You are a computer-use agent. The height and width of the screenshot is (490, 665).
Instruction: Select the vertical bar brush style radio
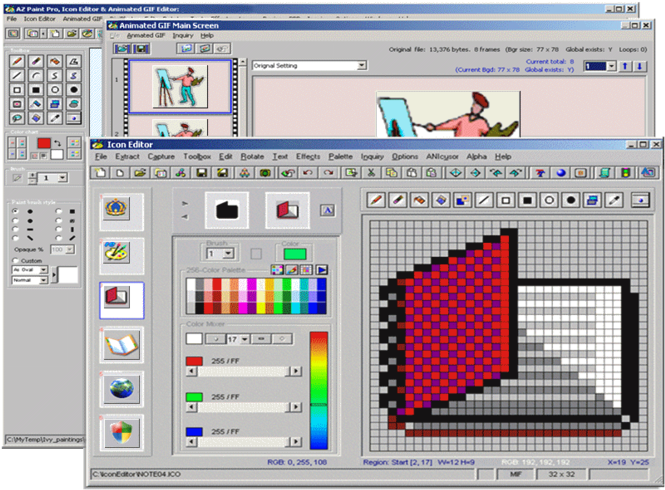pyautogui.click(x=59, y=229)
